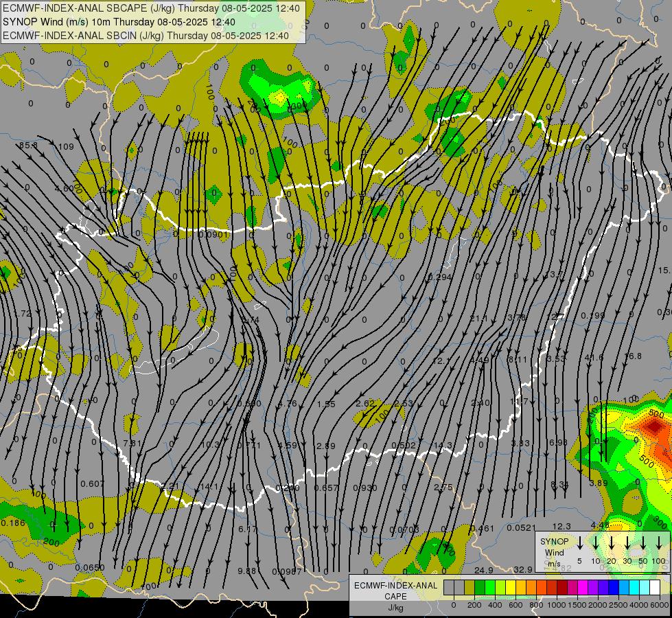
Task: Select the SBCAPE title line in header box
Action: coord(151,8)
